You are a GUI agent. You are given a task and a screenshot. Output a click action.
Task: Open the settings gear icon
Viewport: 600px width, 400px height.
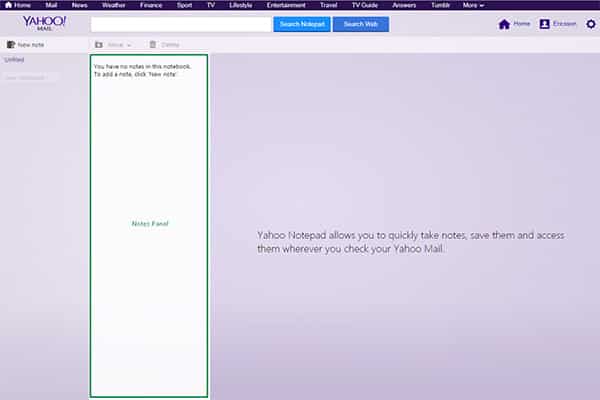[x=591, y=24]
